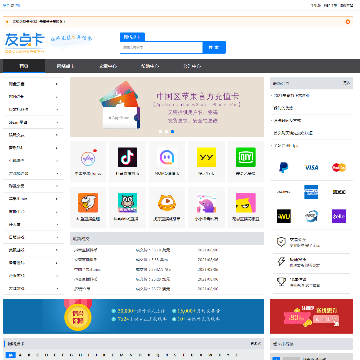This screenshot has width=360, height=360.
Task: Click the black WU Western Union logo
Action: [284, 216]
